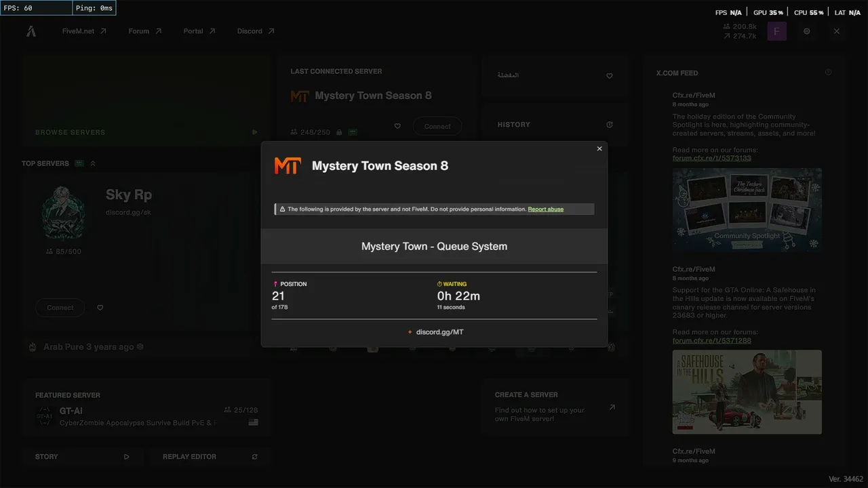The image size is (868, 488).
Task: Click the GT-AI ASCII server icon
Action: pyautogui.click(x=44, y=416)
